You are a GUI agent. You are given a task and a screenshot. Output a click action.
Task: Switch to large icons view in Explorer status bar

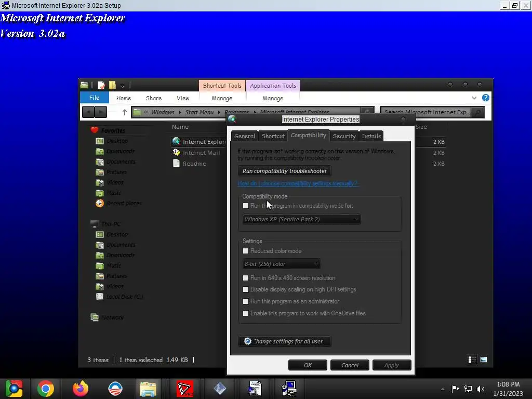pos(484,360)
